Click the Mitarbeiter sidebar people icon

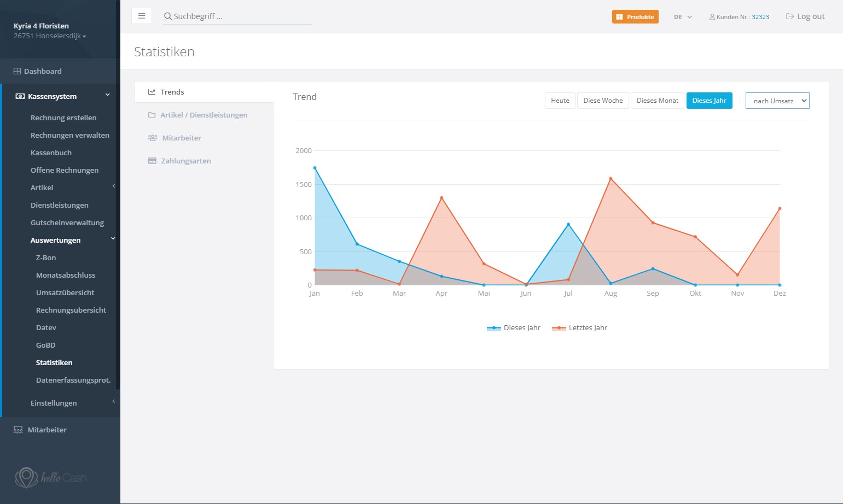click(x=18, y=430)
